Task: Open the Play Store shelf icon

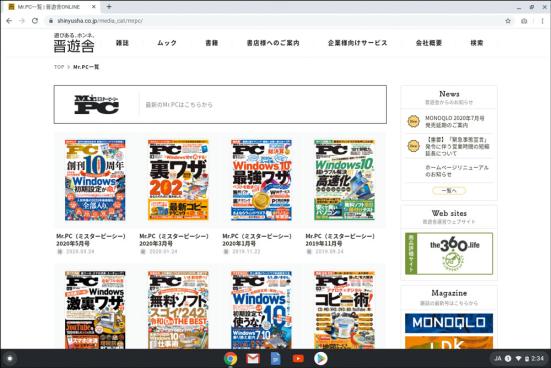Action: pos(320,359)
